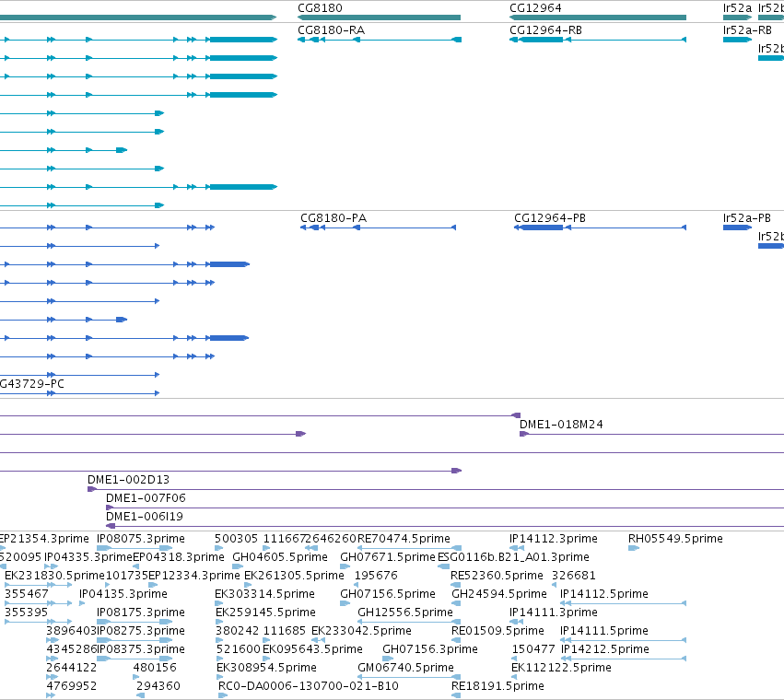This screenshot has width=784, height=700.
Task: Click the 521600 EST label
Action: 239,649
